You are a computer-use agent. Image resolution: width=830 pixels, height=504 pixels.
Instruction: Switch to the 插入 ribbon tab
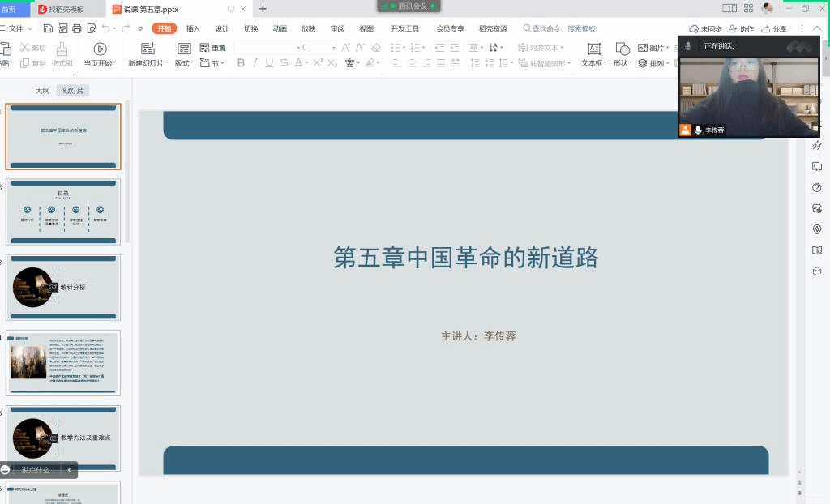[193, 28]
